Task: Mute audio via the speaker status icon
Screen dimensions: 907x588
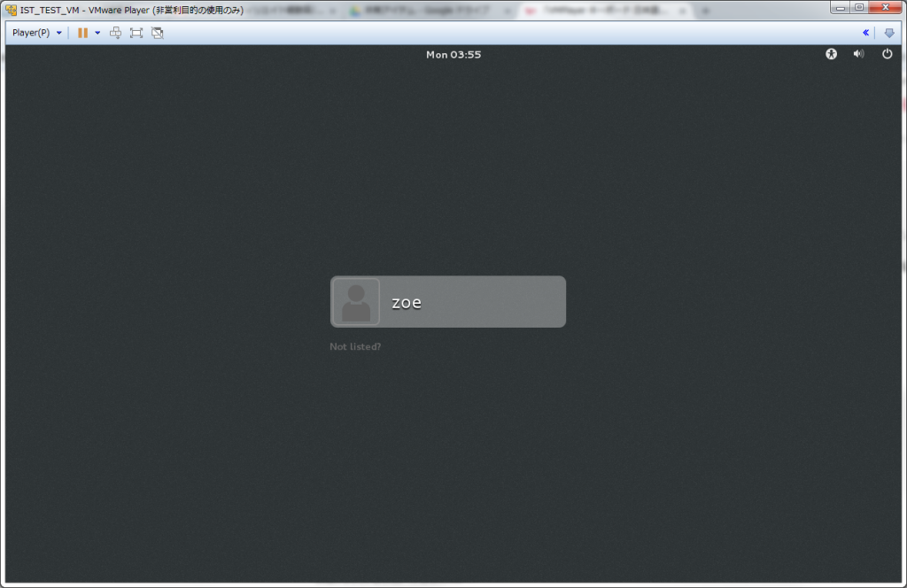Action: (x=858, y=54)
